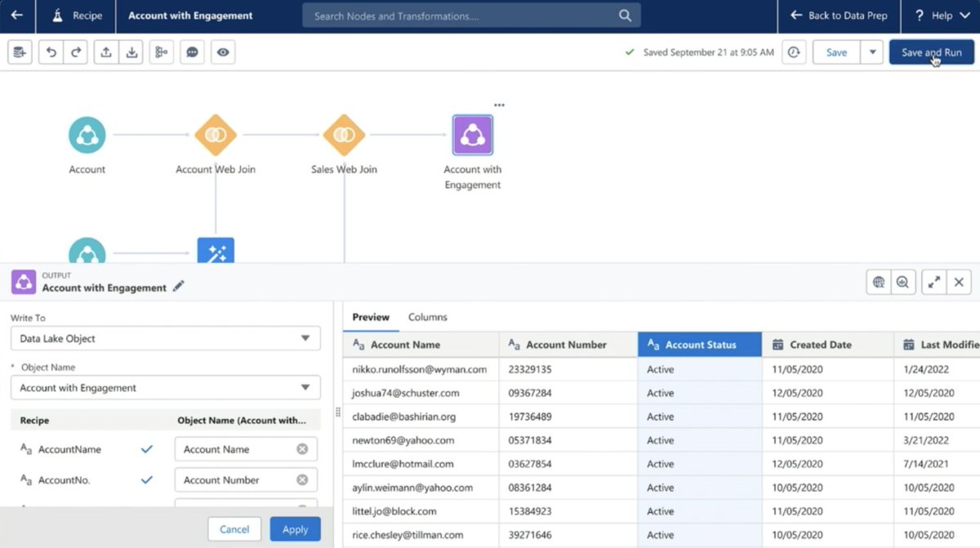Undo the last recipe change

pyautogui.click(x=51, y=52)
